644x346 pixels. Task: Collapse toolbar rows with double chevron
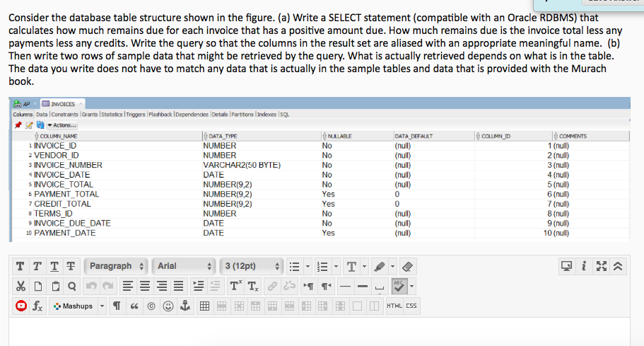618,266
